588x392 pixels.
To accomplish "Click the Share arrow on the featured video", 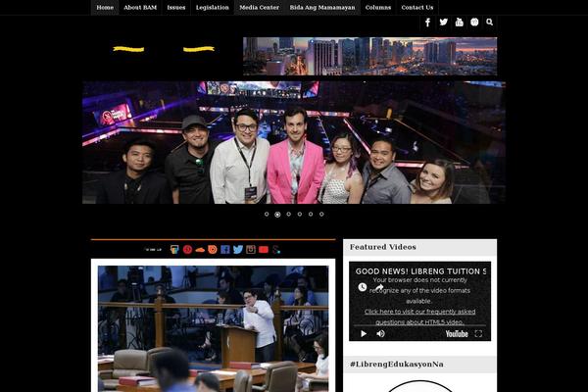I will coord(378,287).
